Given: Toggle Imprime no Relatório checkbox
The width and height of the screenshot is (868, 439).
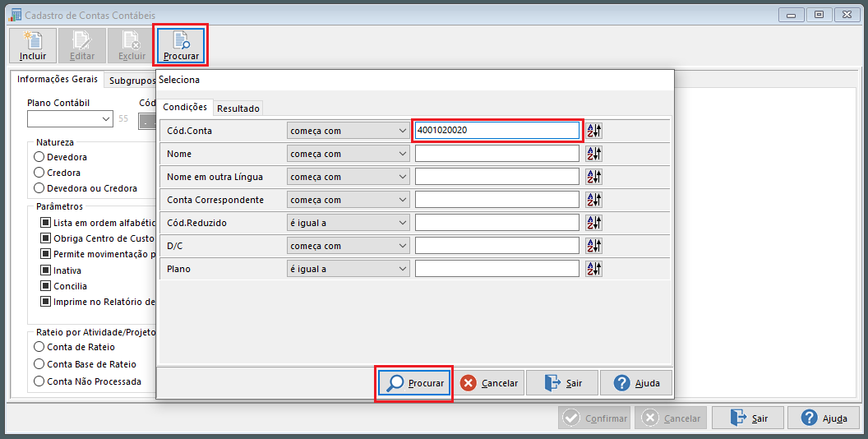Looking at the screenshot, I should [x=45, y=303].
